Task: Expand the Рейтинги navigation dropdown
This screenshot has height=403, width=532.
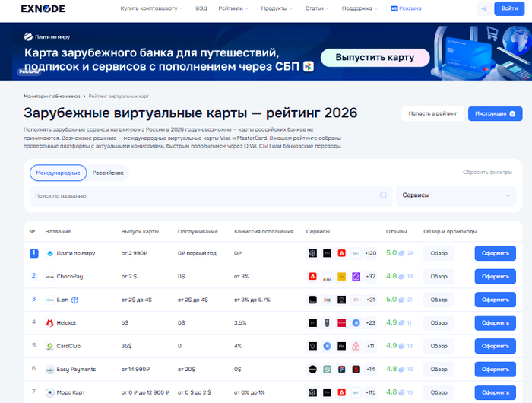Action: (235, 9)
